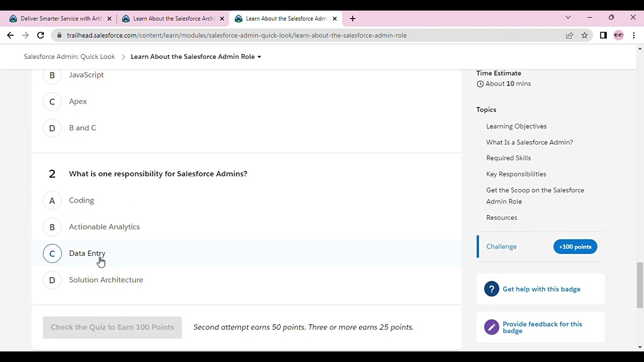The image size is (644, 362).
Task: Go to the Challenge section
Action: pyautogui.click(x=501, y=247)
